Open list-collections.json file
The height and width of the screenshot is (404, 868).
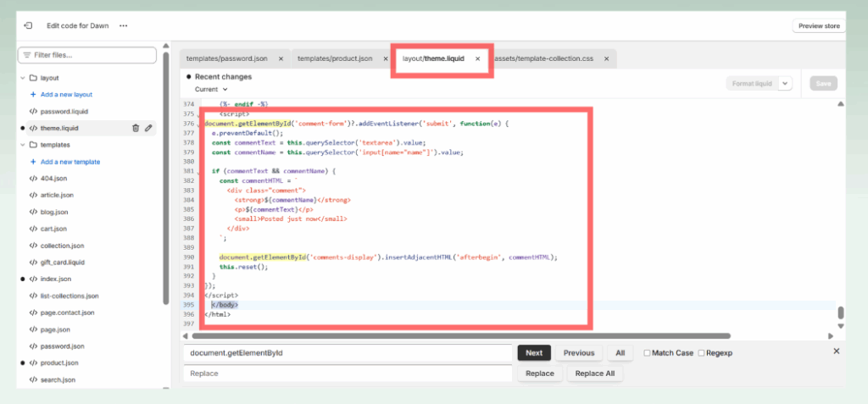click(x=70, y=296)
